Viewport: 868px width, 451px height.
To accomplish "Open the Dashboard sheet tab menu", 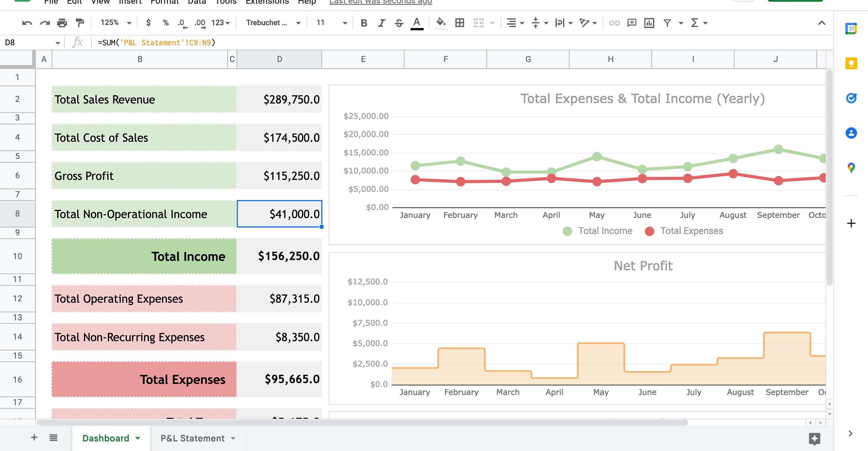I will [137, 438].
